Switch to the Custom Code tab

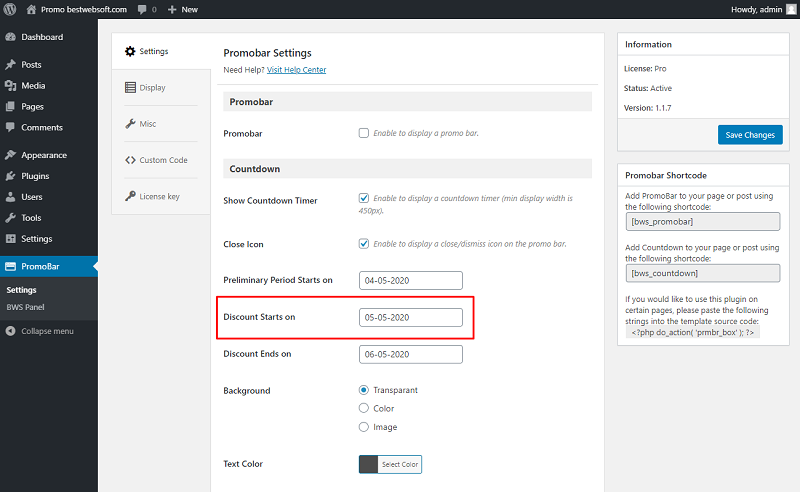click(161, 160)
